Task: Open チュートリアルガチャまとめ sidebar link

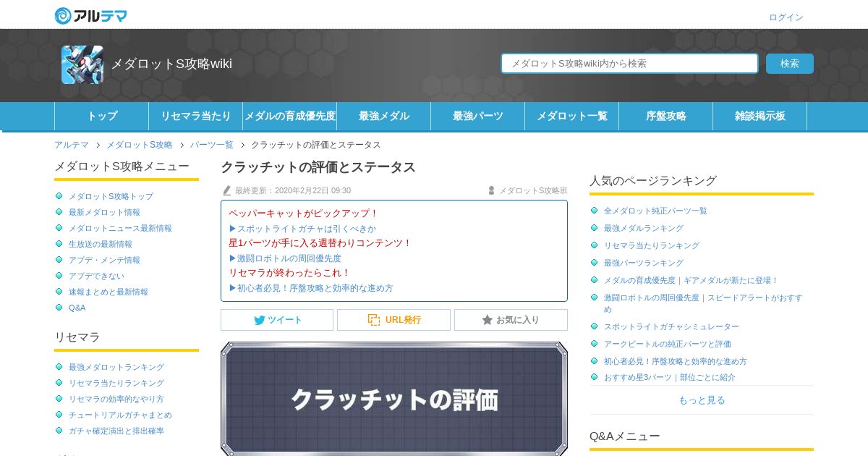Action: (120, 415)
